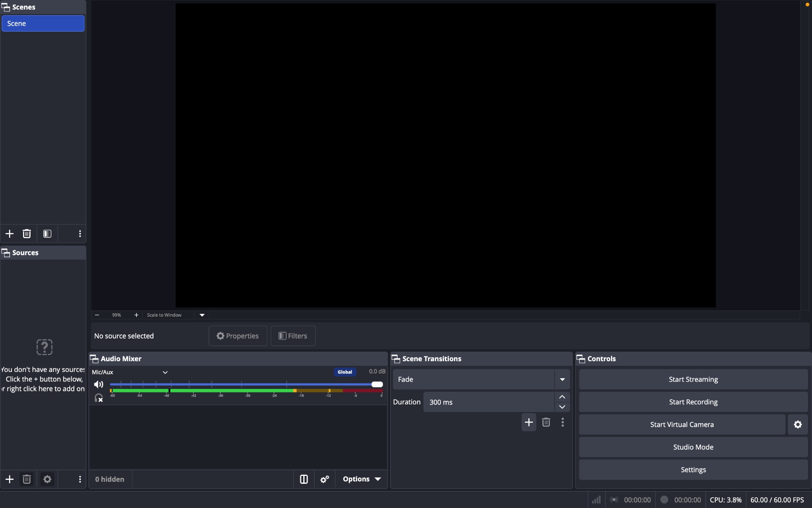Undock Scenes panel via title icon

(6, 8)
